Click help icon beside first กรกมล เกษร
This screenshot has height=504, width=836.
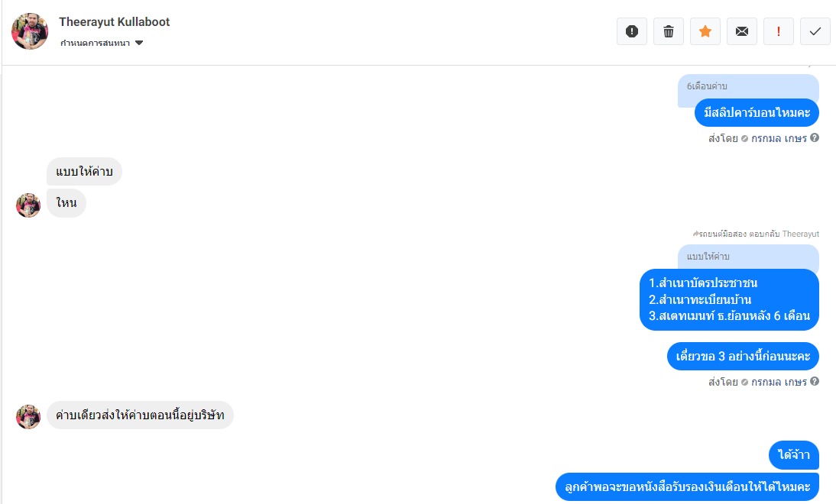click(815, 137)
